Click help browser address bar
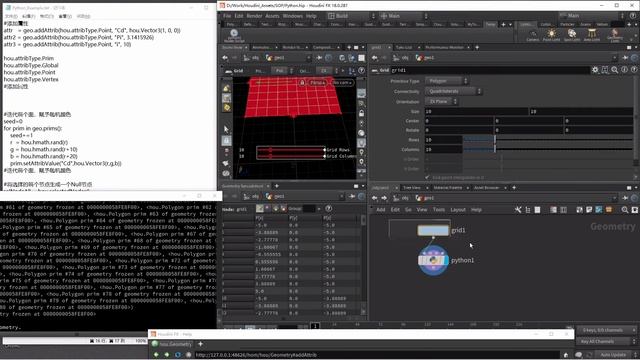Image resolution: width=640 pixels, height=360 pixels. pyautogui.click(x=376, y=355)
